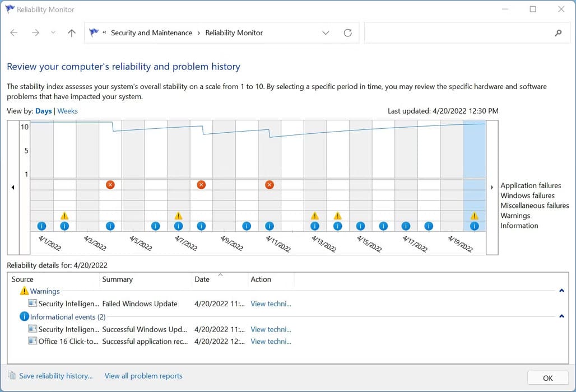Image resolution: width=576 pixels, height=392 pixels.
Task: Collapse the Informational events group
Action: pos(561,316)
